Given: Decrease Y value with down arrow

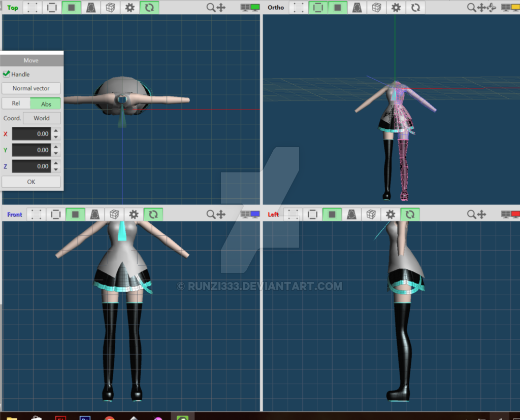Looking at the screenshot, I should click(56, 153).
